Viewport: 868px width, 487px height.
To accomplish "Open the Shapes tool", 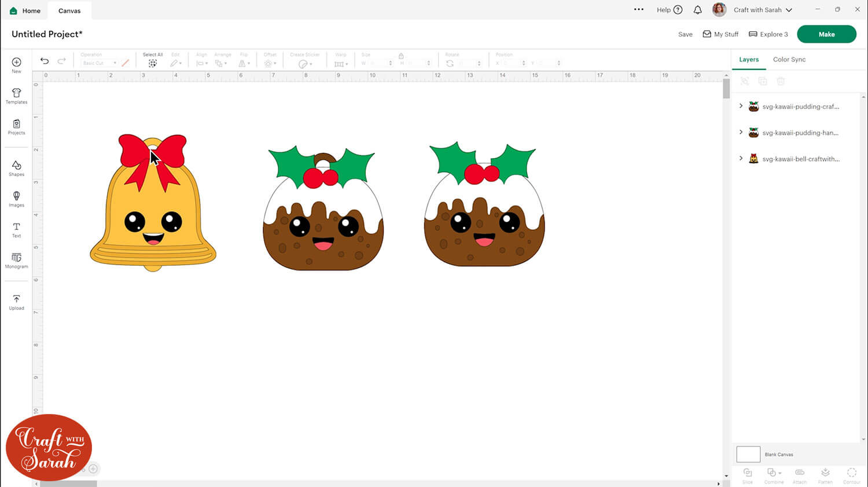I will pyautogui.click(x=16, y=169).
